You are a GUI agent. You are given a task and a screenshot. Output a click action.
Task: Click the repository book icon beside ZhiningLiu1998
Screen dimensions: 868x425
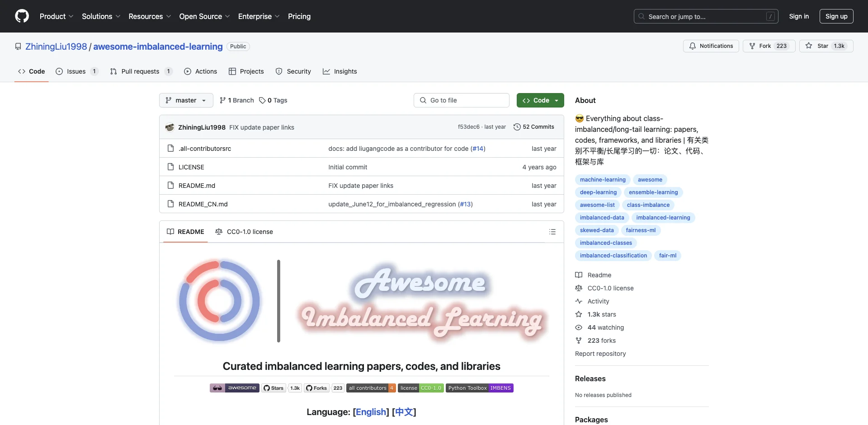18,47
